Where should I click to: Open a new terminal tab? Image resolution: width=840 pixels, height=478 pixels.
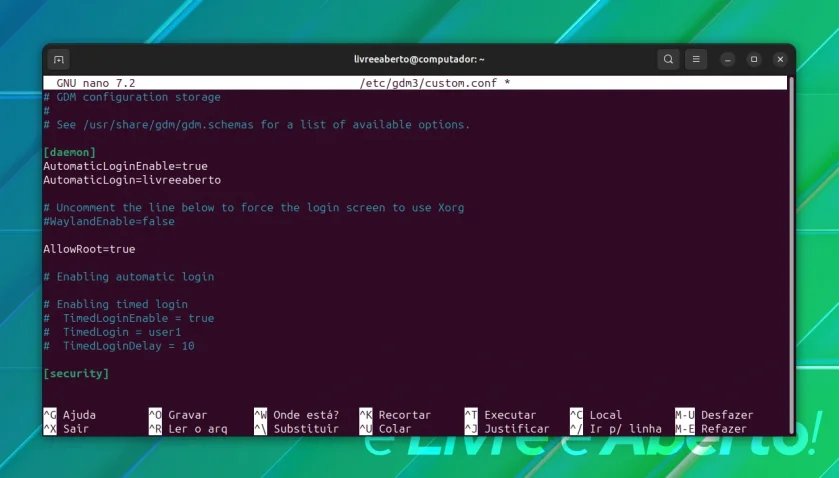tap(59, 59)
